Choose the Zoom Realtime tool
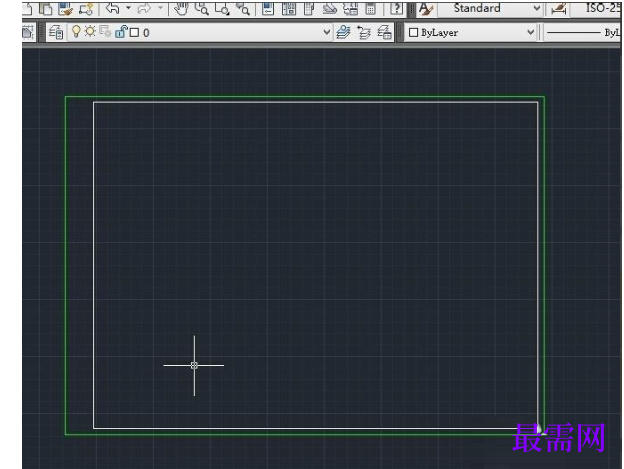The height and width of the screenshot is (469, 624). (x=202, y=8)
